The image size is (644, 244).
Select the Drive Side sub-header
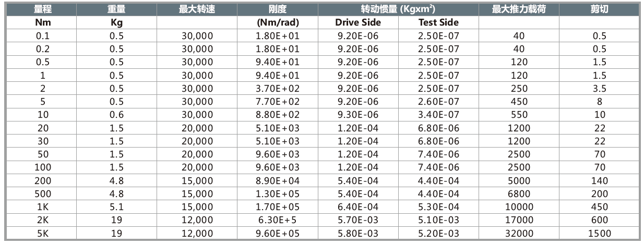click(357, 22)
